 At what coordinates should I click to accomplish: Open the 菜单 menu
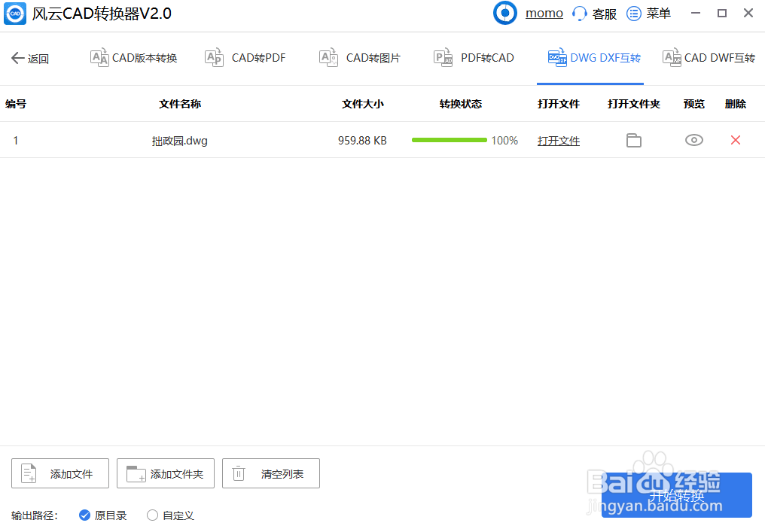(x=649, y=13)
